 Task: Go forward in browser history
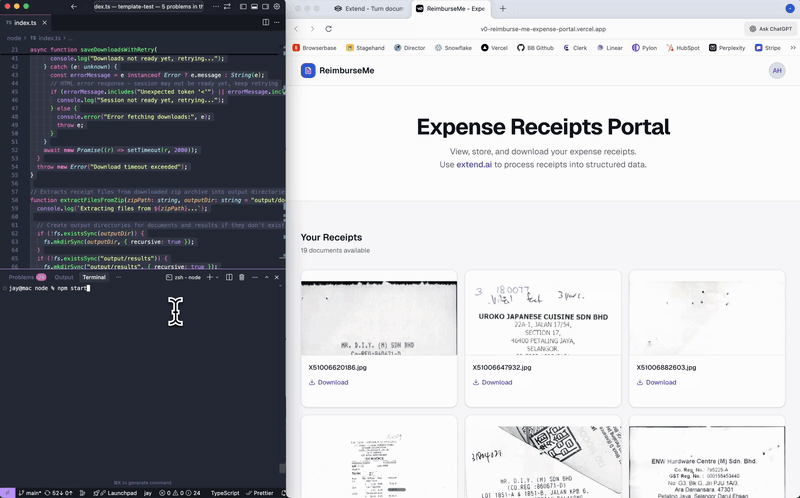click(312, 29)
